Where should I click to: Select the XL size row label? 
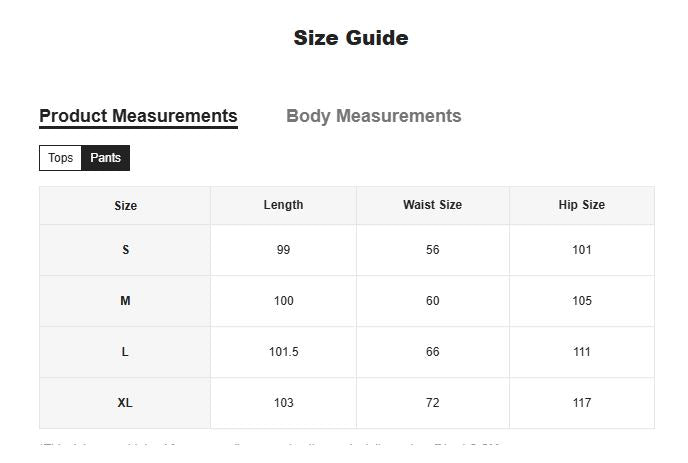click(x=125, y=403)
